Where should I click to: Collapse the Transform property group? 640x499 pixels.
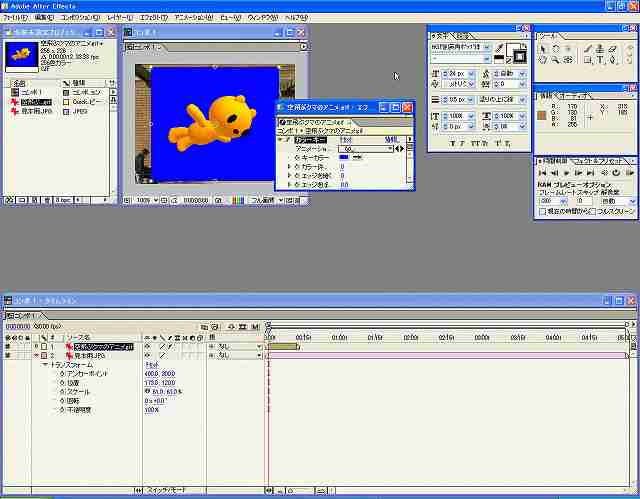click(45, 365)
